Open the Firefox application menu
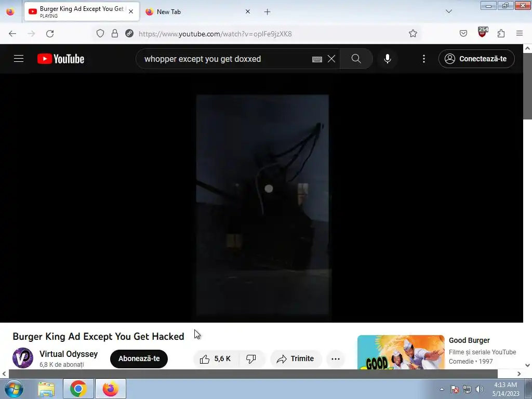The height and width of the screenshot is (399, 532). (520, 33)
